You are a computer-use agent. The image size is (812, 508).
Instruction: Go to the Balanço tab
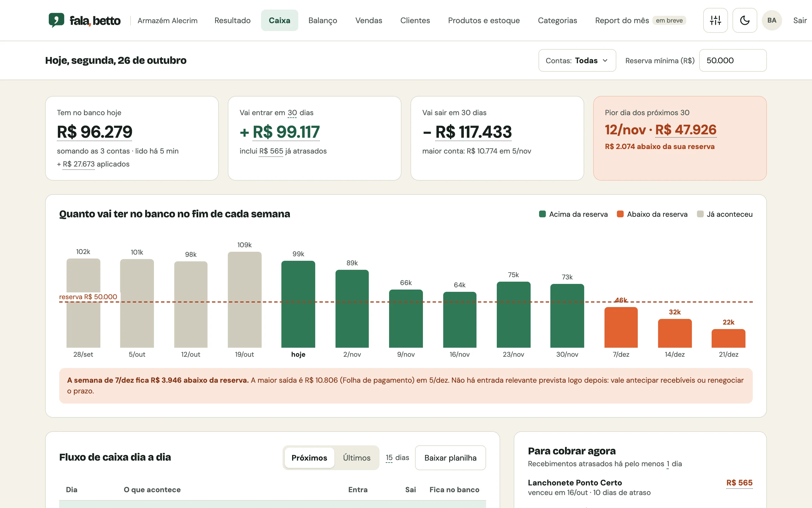[323, 21]
